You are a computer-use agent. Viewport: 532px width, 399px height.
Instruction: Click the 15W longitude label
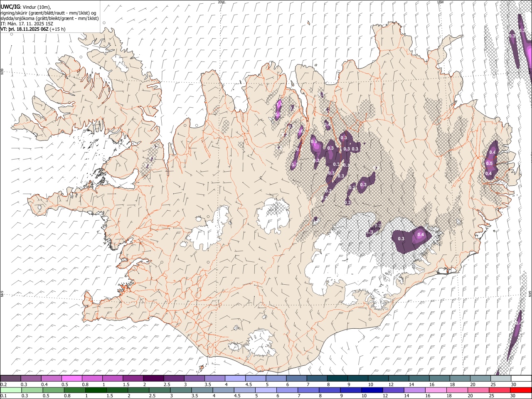click(x=440, y=2)
